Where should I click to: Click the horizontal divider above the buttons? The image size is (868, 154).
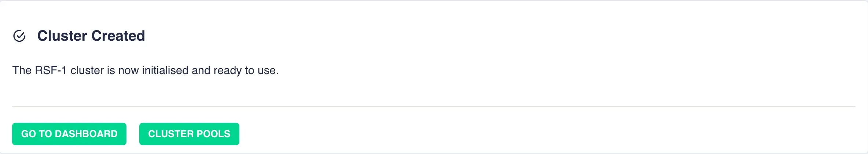434,106
